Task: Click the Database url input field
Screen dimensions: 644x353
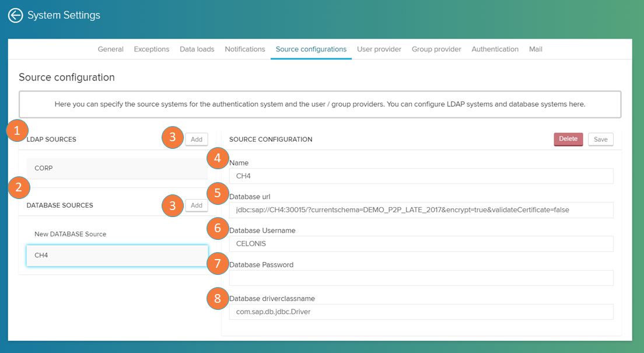Action: [421, 210]
